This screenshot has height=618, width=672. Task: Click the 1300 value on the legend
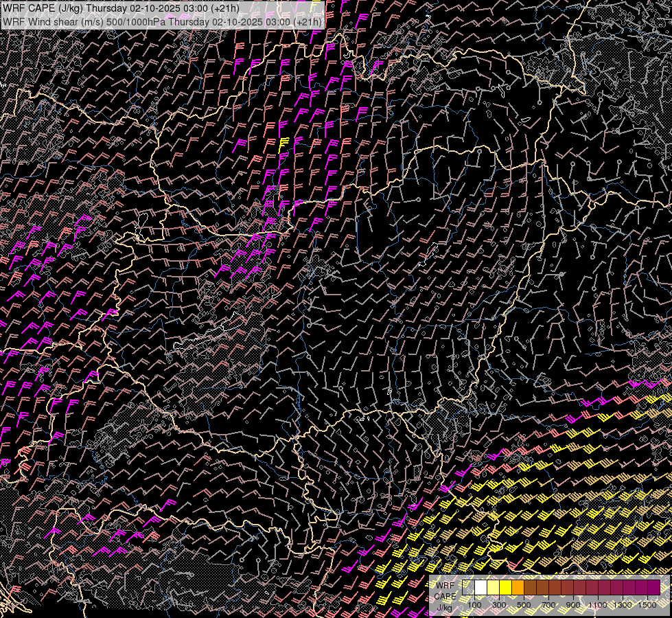(x=623, y=605)
